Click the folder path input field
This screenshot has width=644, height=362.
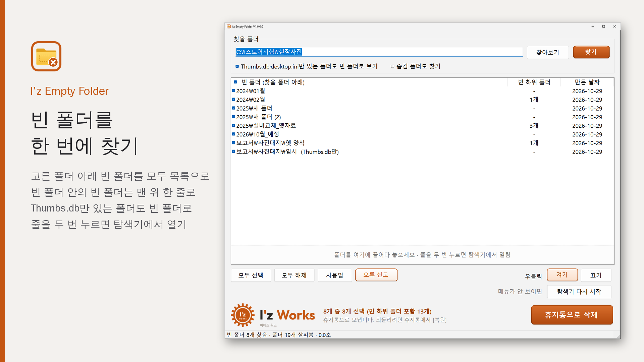(x=379, y=52)
